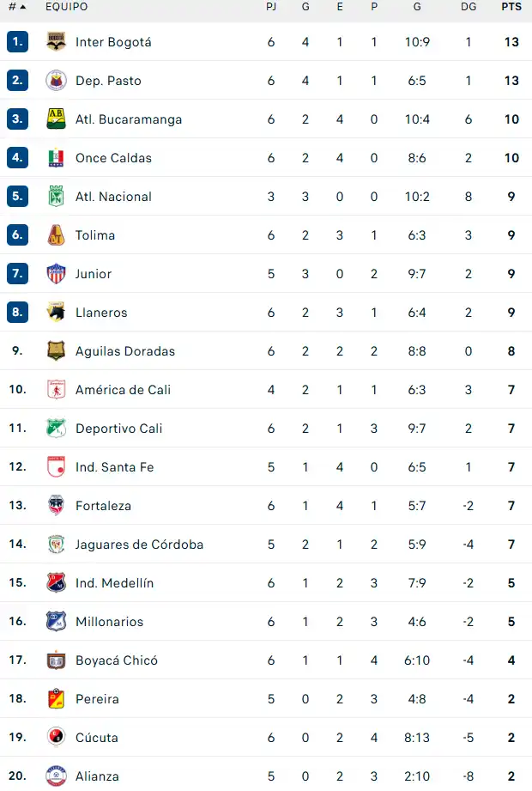Click the Alianza team name
The width and height of the screenshot is (532, 791).
click(x=97, y=776)
